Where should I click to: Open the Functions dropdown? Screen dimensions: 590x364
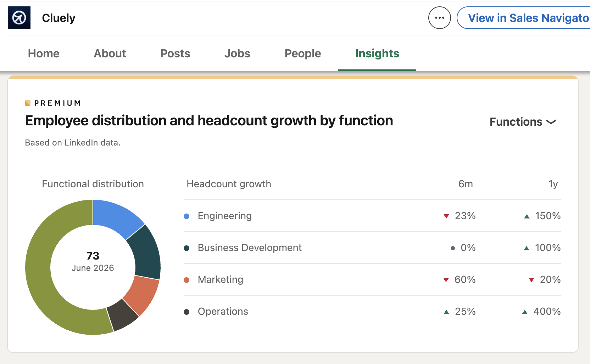coord(523,122)
